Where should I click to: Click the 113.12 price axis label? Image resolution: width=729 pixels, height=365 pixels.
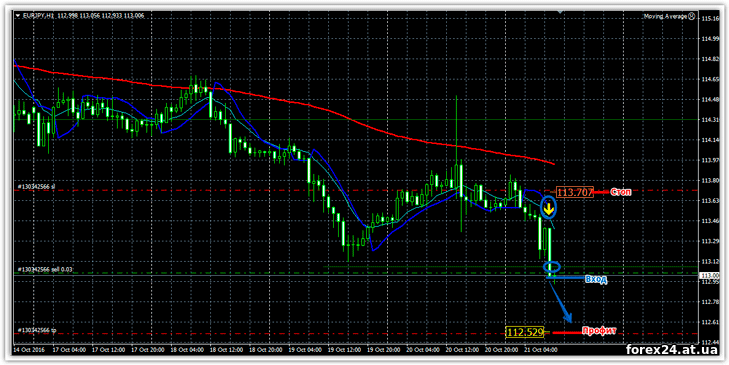coord(711,261)
